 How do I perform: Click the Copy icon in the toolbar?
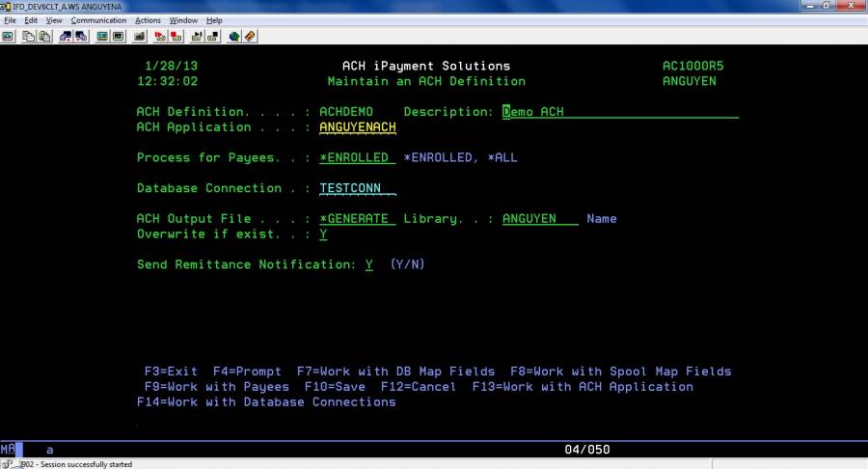click(29, 37)
